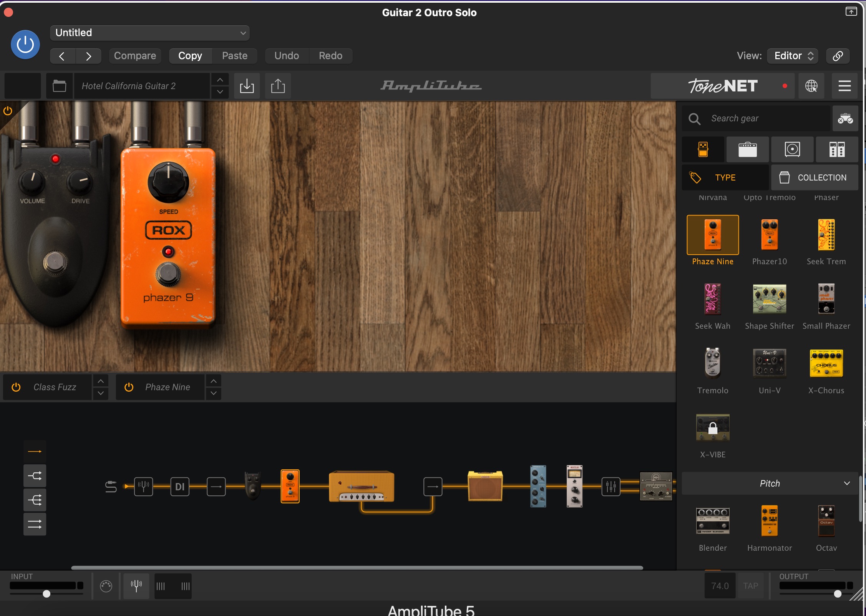
Task: Click the custom shop cart icon
Action: [x=845, y=119]
